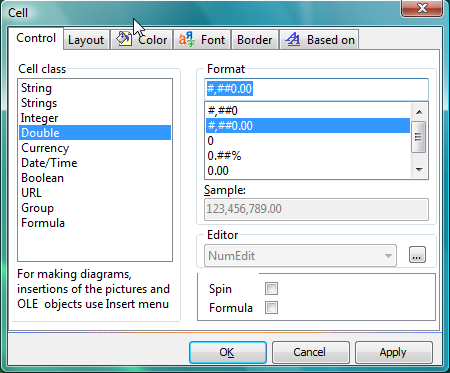Click the format list scrollbar thumb
This screenshot has width=450, height=373.
pyautogui.click(x=419, y=137)
